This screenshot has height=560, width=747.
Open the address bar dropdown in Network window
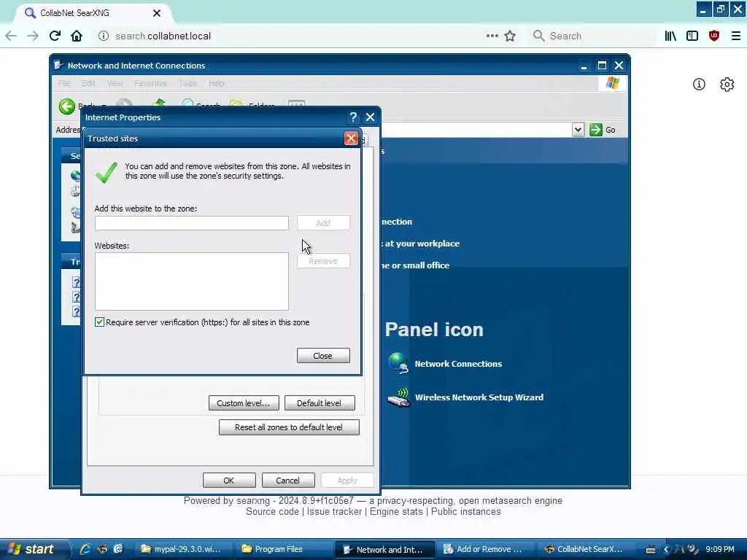(578, 130)
